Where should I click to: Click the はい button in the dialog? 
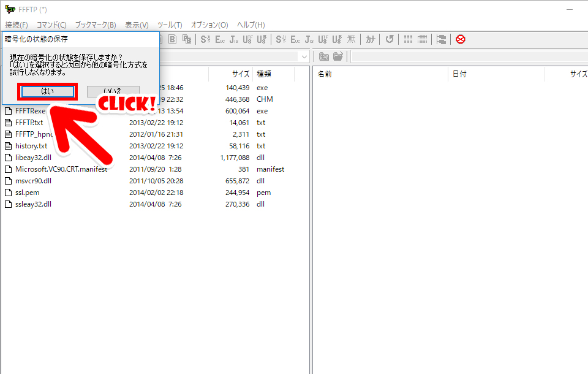47,91
